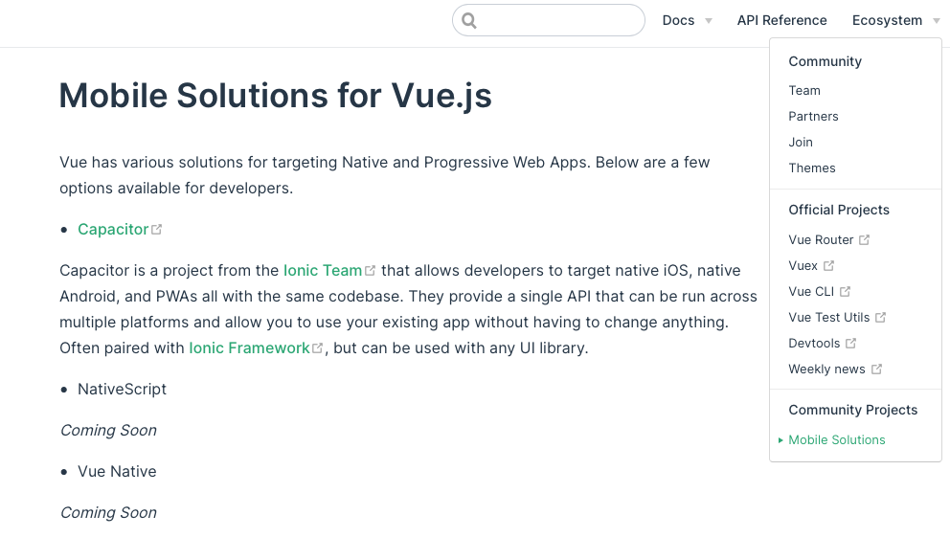Screen dimensions: 950x560
Task: Click the Mobile Solutions for Vue.js title
Action: (275, 96)
